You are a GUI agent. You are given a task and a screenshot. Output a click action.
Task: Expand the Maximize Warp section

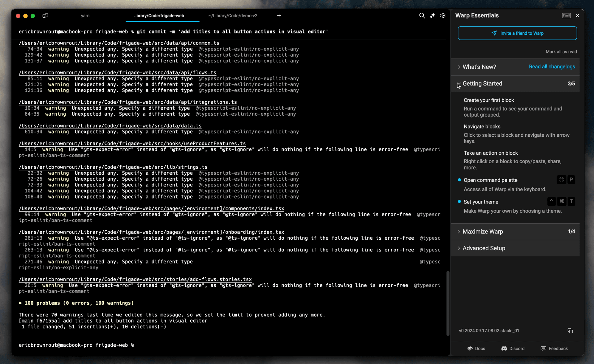point(515,232)
